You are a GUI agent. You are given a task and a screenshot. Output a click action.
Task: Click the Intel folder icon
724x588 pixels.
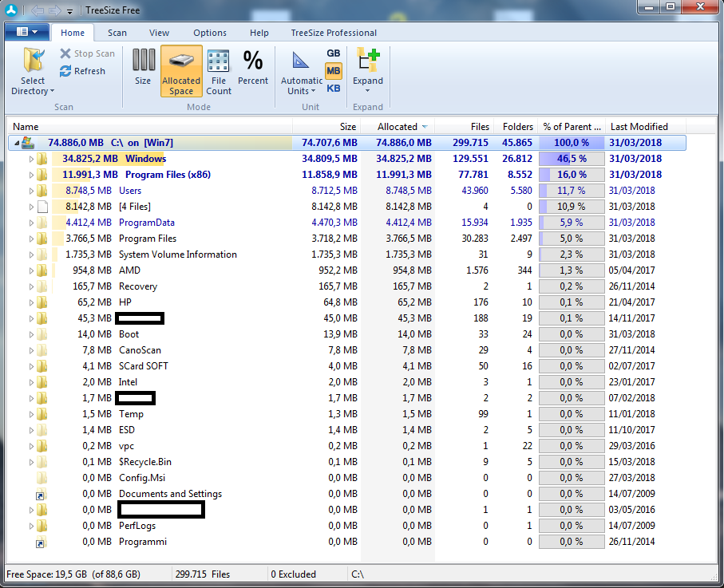pyautogui.click(x=42, y=382)
